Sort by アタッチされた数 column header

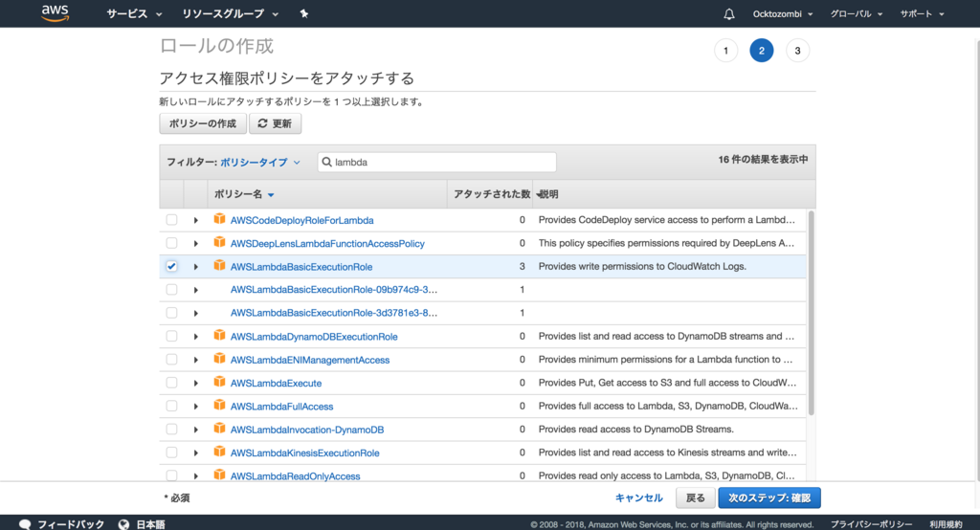(492, 194)
